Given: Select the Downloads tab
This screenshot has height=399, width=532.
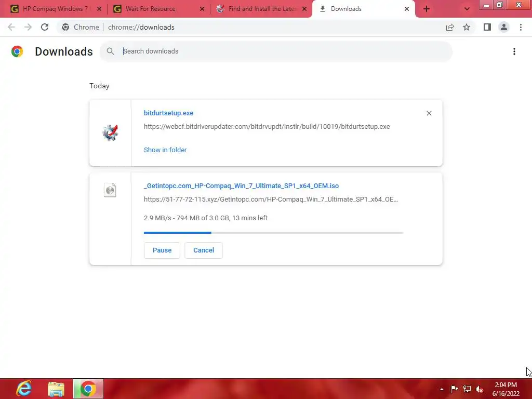Looking at the screenshot, I should tap(363, 9).
